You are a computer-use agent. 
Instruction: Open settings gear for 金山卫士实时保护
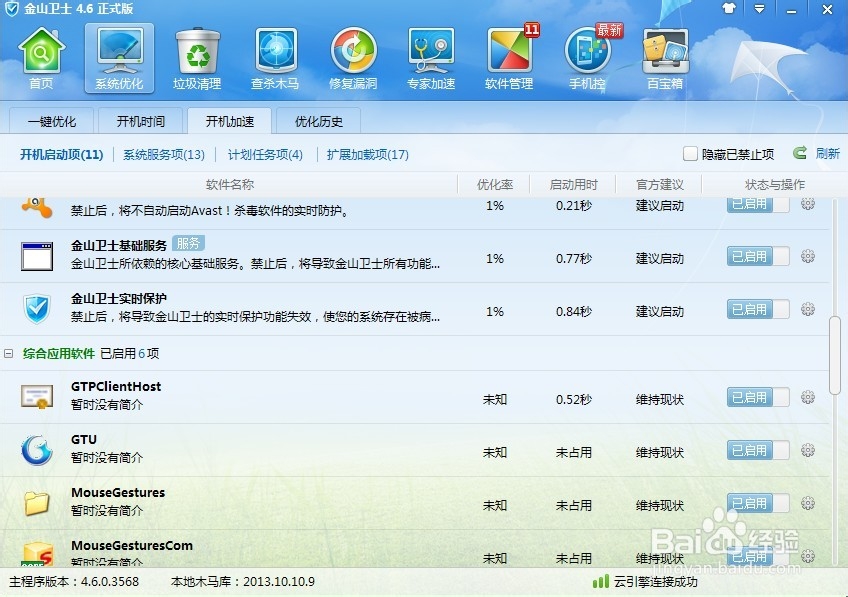[808, 309]
